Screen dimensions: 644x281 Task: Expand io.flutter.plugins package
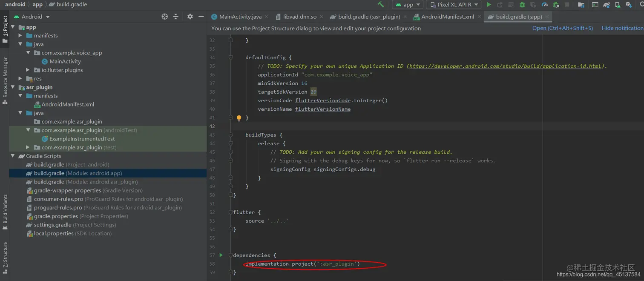click(28, 70)
